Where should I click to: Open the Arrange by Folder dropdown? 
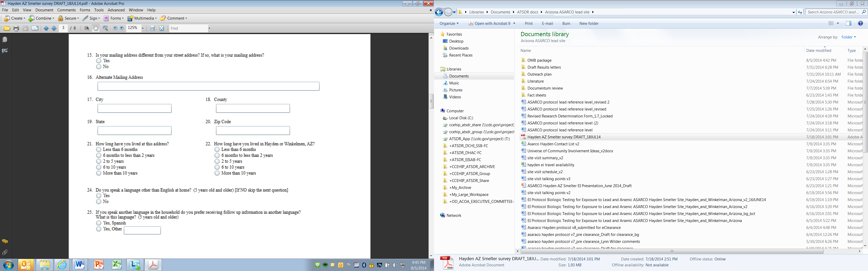848,37
